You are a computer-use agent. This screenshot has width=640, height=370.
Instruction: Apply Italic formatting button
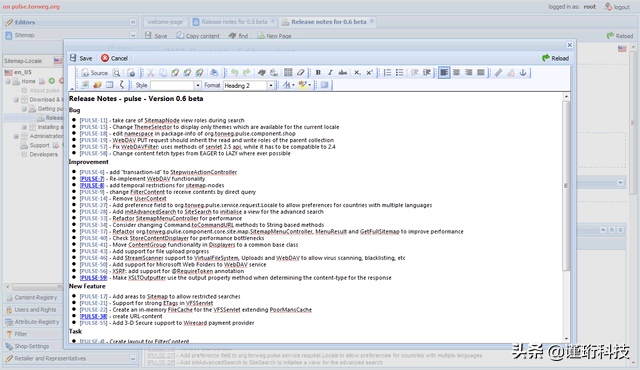tap(330, 73)
